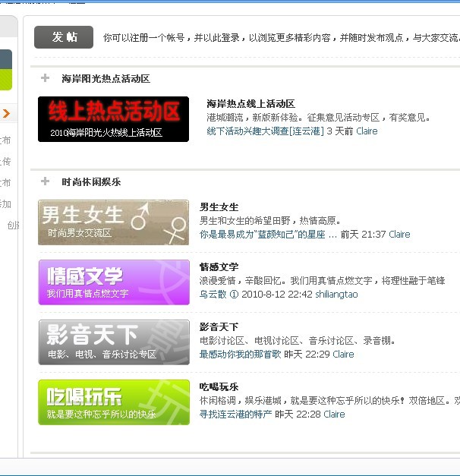The image size is (460, 476).
Task: Open the purple 情感文学 banner
Action: tap(114, 282)
